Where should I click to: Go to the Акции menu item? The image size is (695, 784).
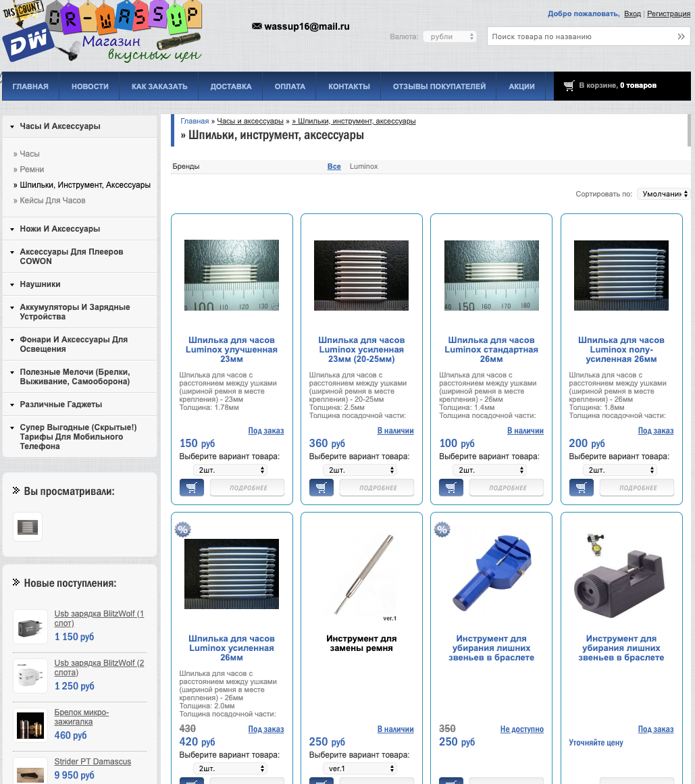[521, 86]
